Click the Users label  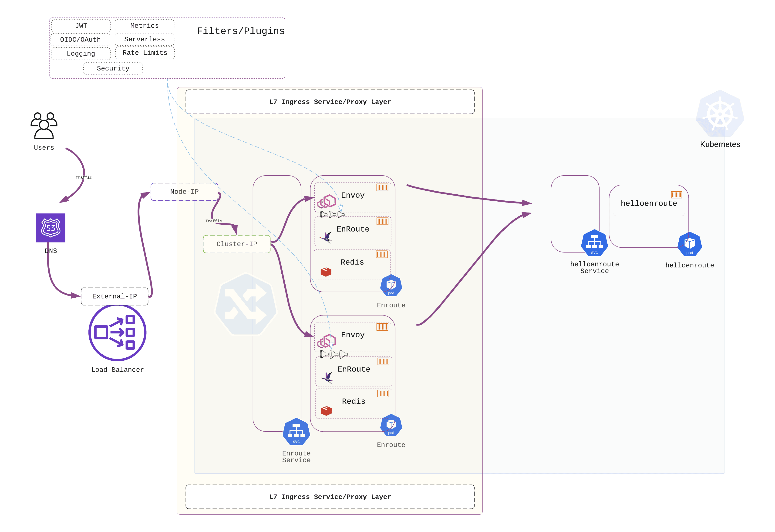[x=44, y=148]
